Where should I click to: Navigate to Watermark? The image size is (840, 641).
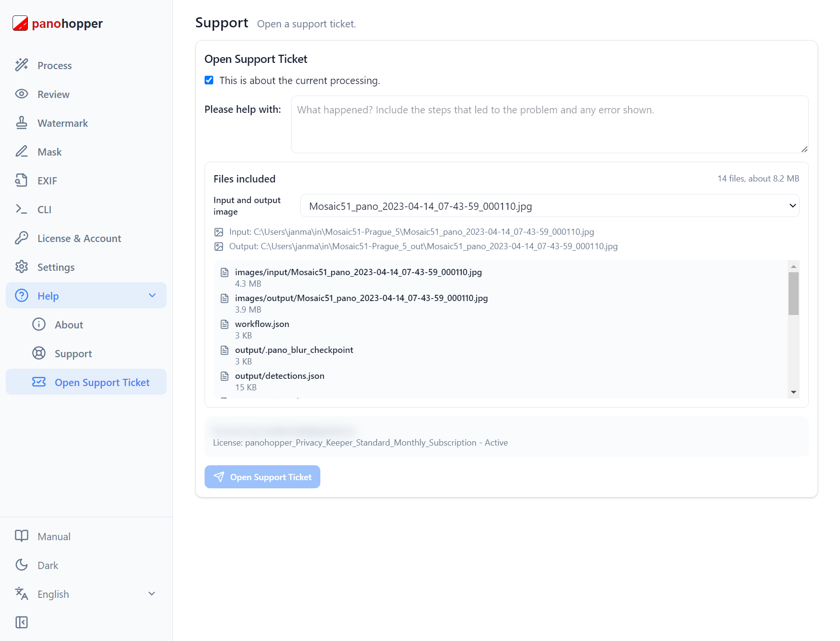pyautogui.click(x=86, y=123)
